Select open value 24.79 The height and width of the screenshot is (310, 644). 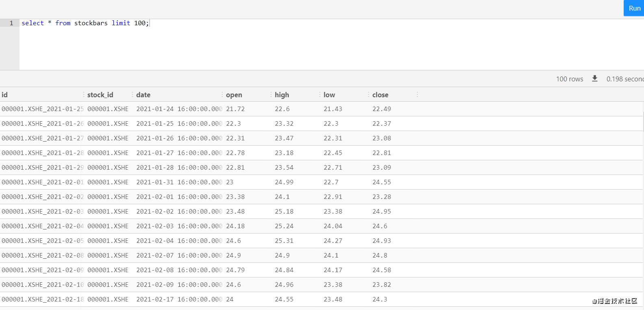coord(235,270)
